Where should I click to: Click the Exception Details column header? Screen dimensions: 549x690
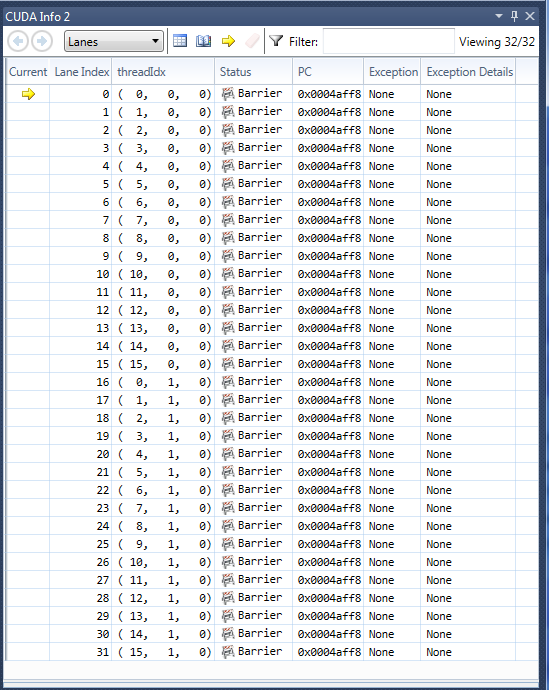(468, 72)
